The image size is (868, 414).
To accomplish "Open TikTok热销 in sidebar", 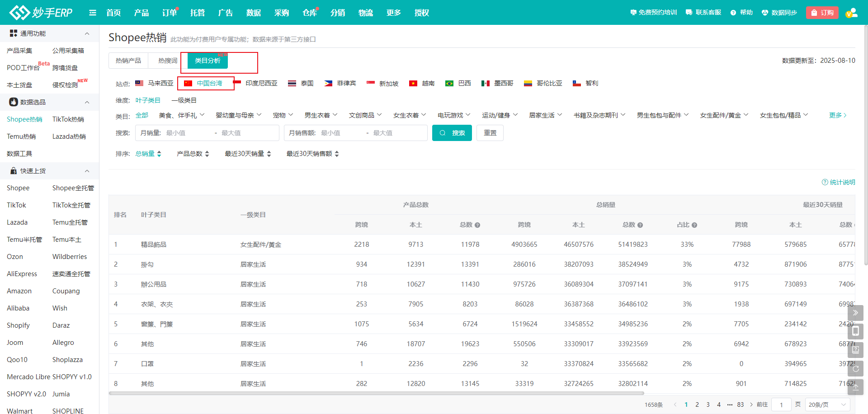I will coord(68,119).
